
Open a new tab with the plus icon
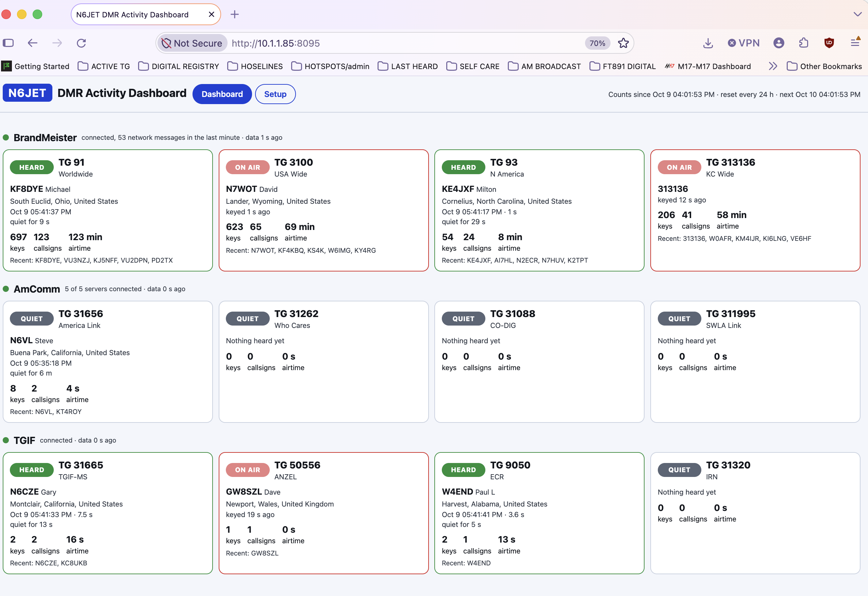click(235, 15)
